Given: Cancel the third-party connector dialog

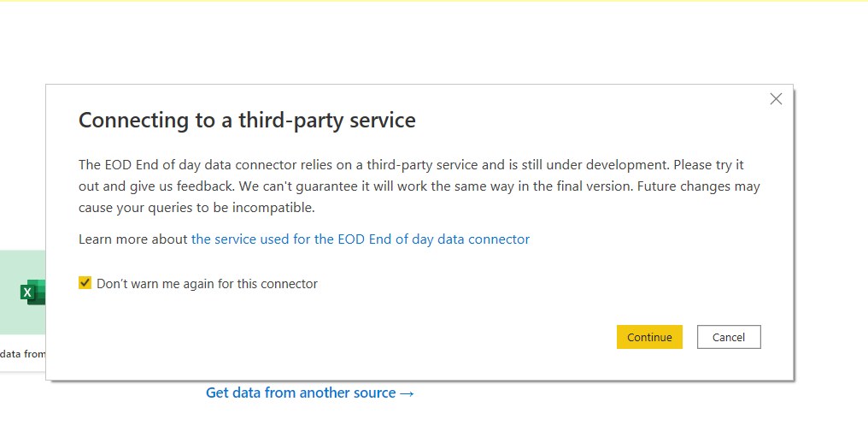Looking at the screenshot, I should click(729, 337).
